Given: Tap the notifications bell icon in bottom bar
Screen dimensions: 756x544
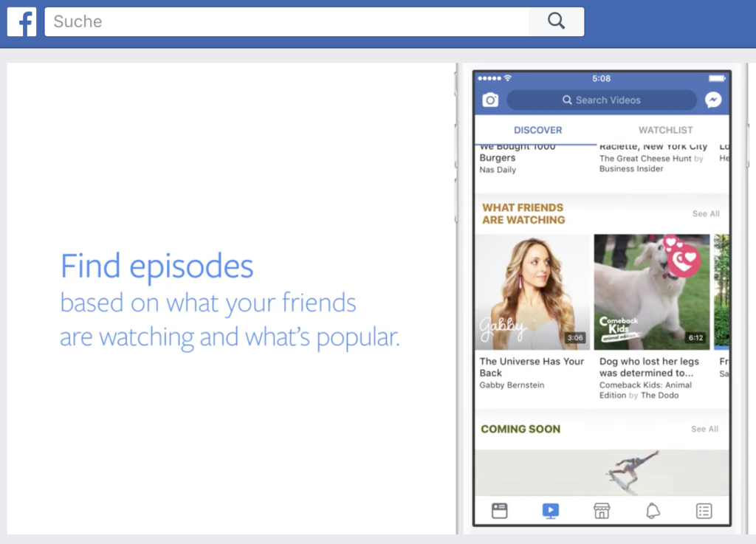Looking at the screenshot, I should (653, 511).
